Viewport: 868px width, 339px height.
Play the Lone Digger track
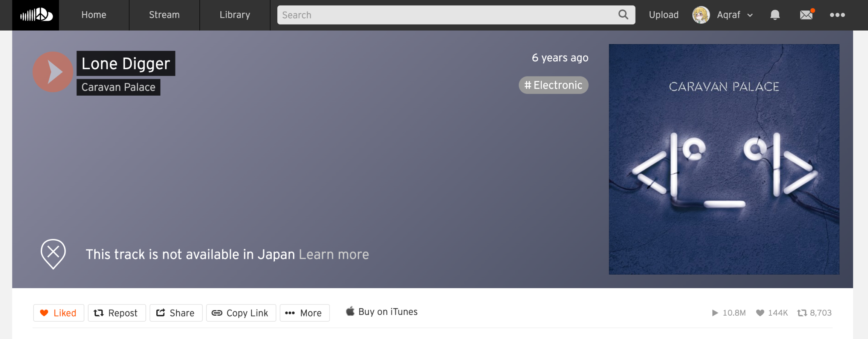point(53,72)
